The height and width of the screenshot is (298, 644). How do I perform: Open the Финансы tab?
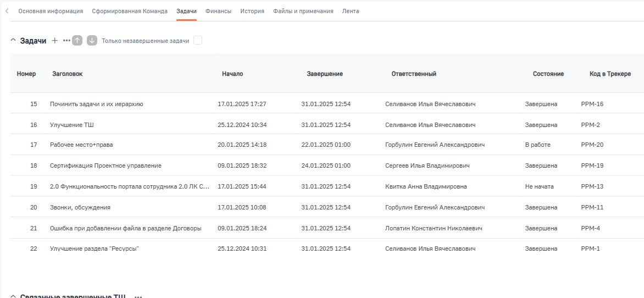point(219,11)
